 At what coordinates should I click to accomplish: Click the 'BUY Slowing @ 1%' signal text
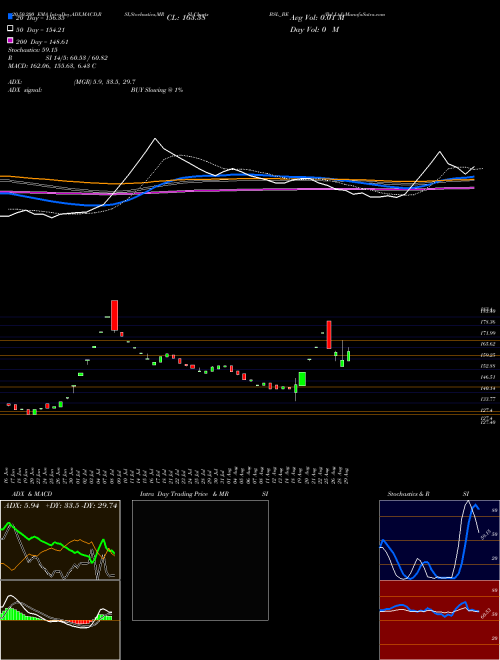click(157, 90)
